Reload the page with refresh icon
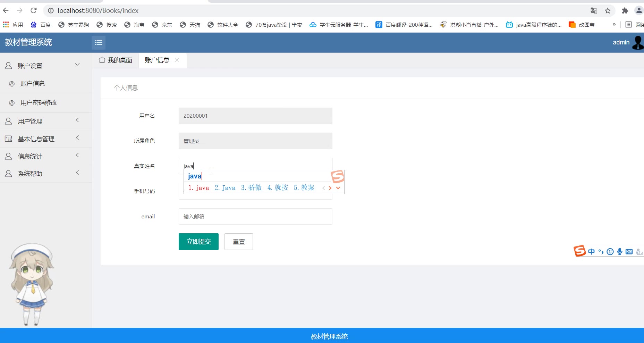Viewport: 644px width, 343px height. pyautogui.click(x=34, y=10)
